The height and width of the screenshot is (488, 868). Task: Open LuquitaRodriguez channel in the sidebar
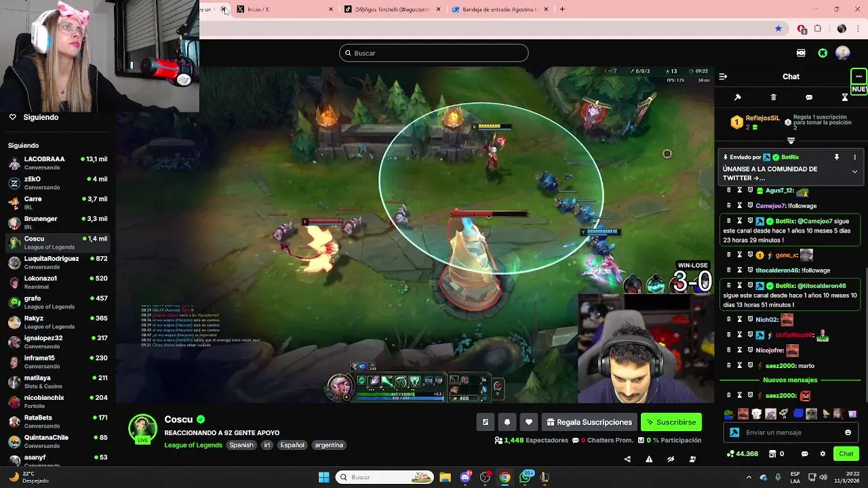coord(58,262)
